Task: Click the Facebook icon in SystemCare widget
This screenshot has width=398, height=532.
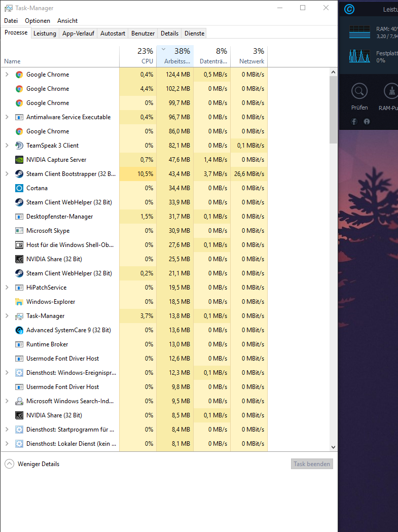Action: click(x=354, y=122)
